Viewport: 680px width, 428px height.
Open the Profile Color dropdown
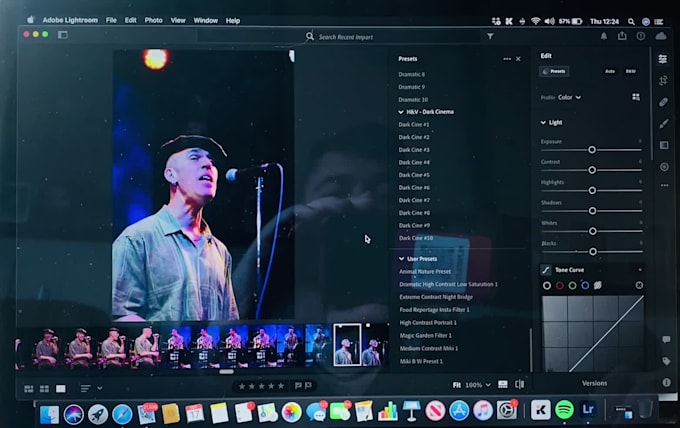tap(570, 97)
